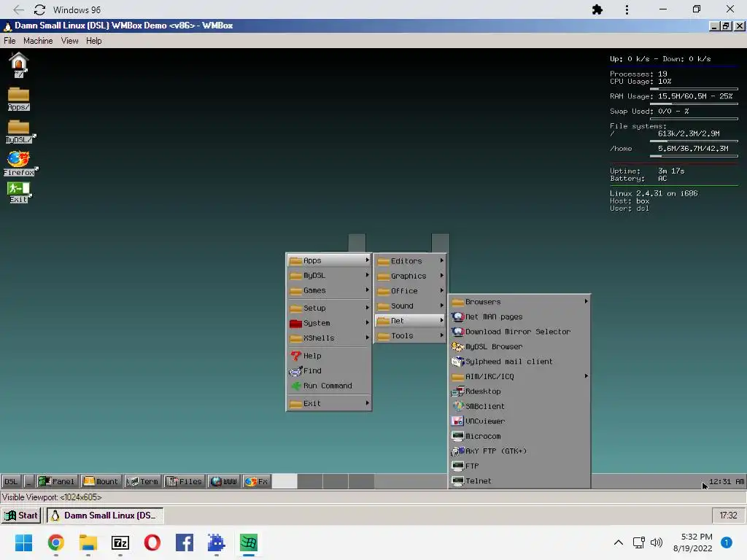Open the Apps folder desktop icon

[x=18, y=98]
